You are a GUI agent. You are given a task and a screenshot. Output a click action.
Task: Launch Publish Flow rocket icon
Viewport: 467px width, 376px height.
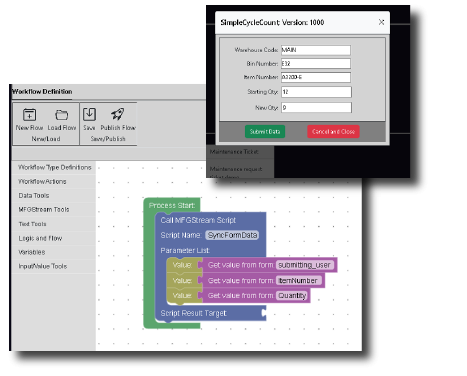118,114
